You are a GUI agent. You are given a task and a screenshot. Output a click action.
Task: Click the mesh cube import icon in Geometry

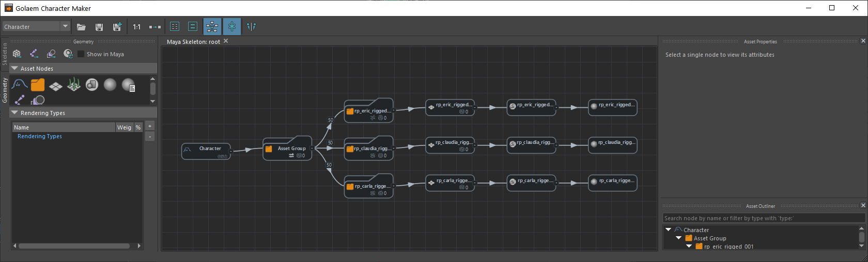(x=17, y=54)
